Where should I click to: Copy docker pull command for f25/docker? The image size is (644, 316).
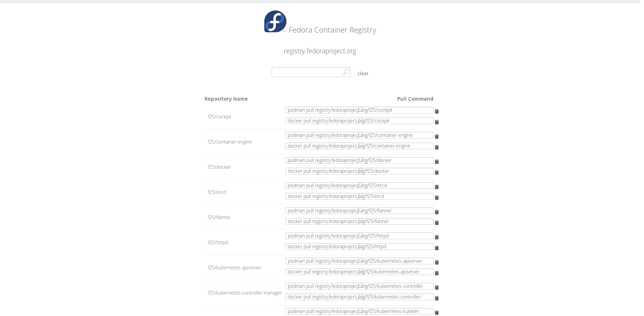coord(437,172)
